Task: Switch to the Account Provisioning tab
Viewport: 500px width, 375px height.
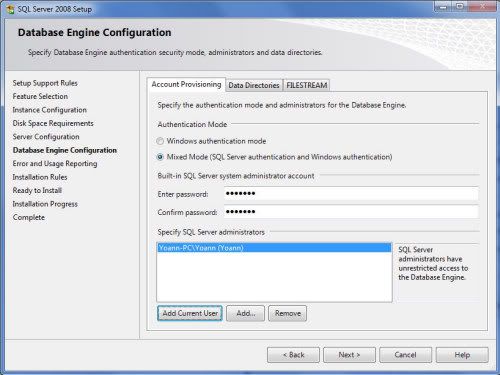Action: (x=186, y=85)
